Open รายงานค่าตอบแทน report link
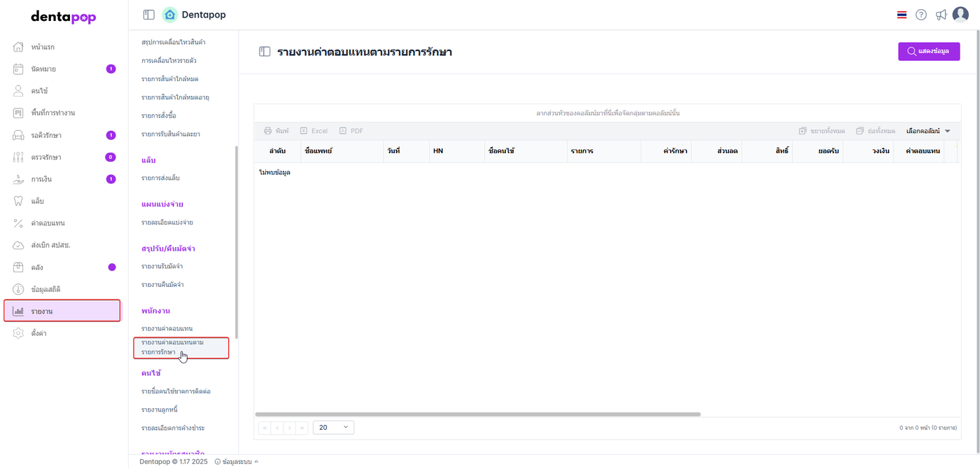 pyautogui.click(x=167, y=329)
